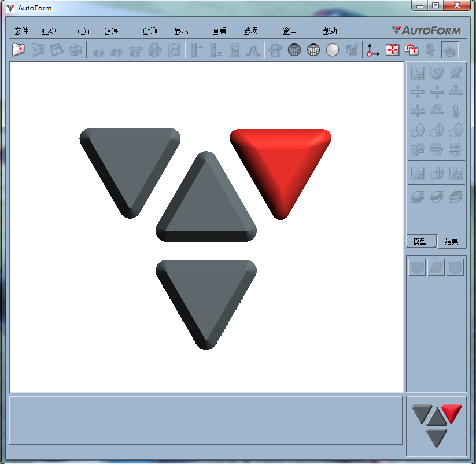Image resolution: width=476 pixels, height=464 pixels.
Task: Select the light hidden-line sphere display mode
Action: (x=313, y=50)
